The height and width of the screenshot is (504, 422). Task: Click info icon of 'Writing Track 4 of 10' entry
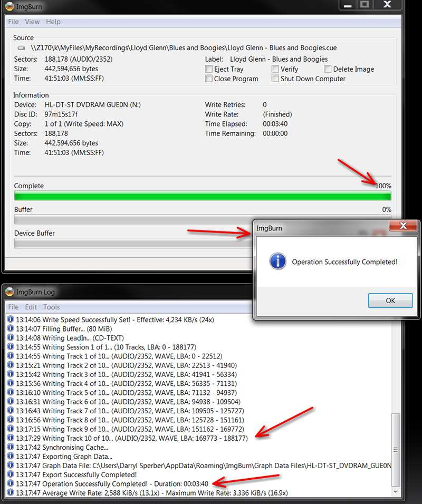11,383
